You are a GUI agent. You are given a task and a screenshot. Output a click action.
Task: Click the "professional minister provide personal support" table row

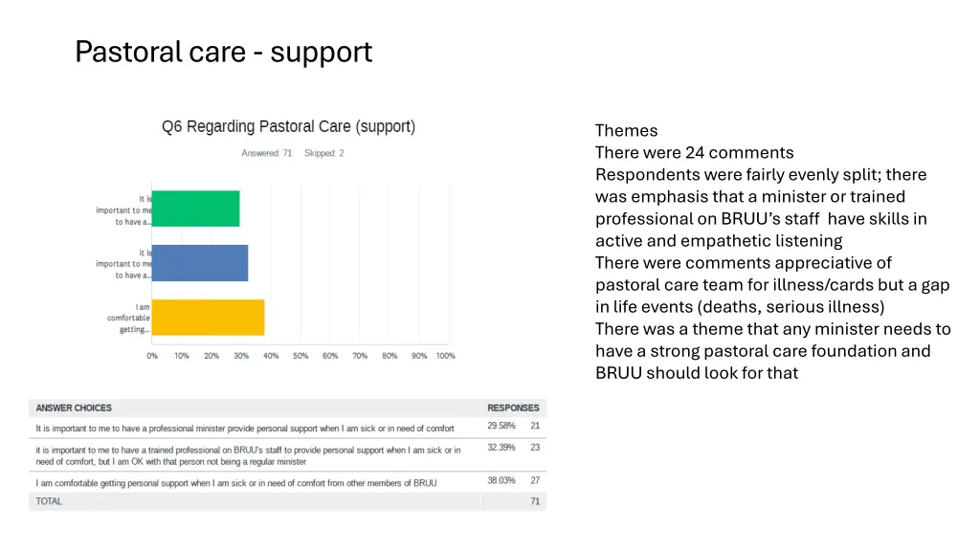coord(245,429)
